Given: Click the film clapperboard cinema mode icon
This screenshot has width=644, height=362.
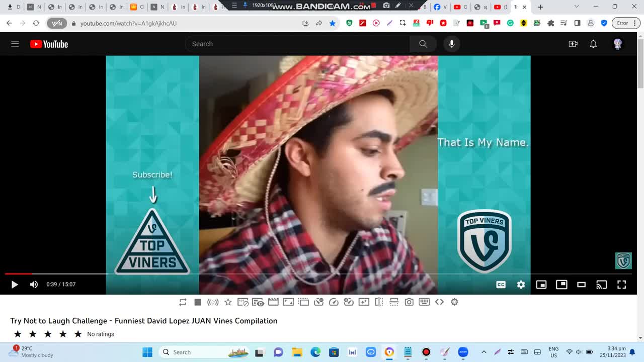Looking at the screenshot, I should click(x=273, y=302).
